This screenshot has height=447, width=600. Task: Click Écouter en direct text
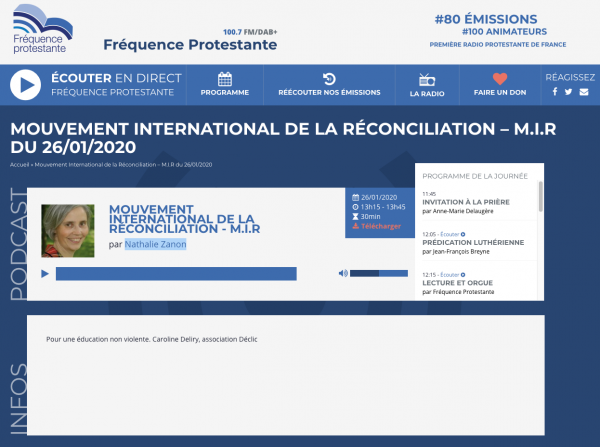click(x=116, y=78)
